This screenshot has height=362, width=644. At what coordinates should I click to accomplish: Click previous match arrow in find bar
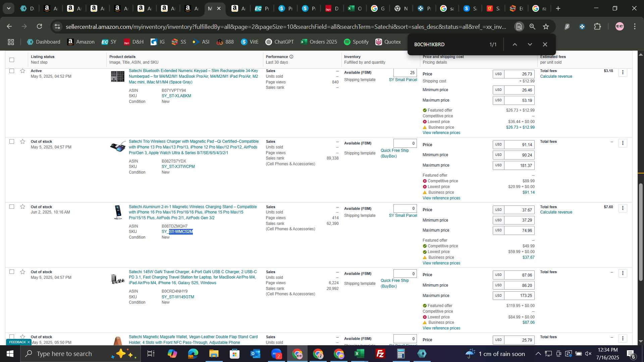pos(515,44)
